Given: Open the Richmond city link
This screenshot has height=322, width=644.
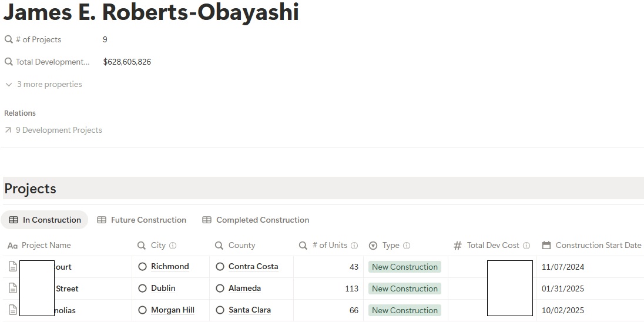Looking at the screenshot, I should click(x=170, y=267).
